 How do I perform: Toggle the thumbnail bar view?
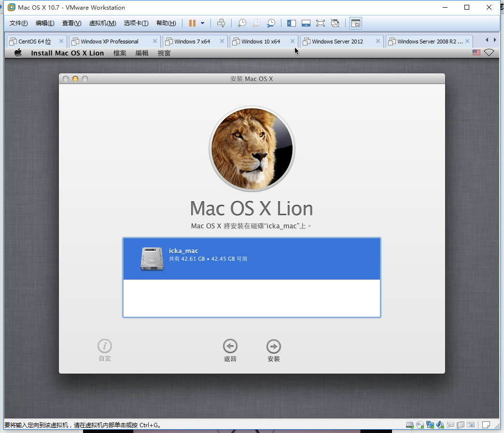[306, 23]
